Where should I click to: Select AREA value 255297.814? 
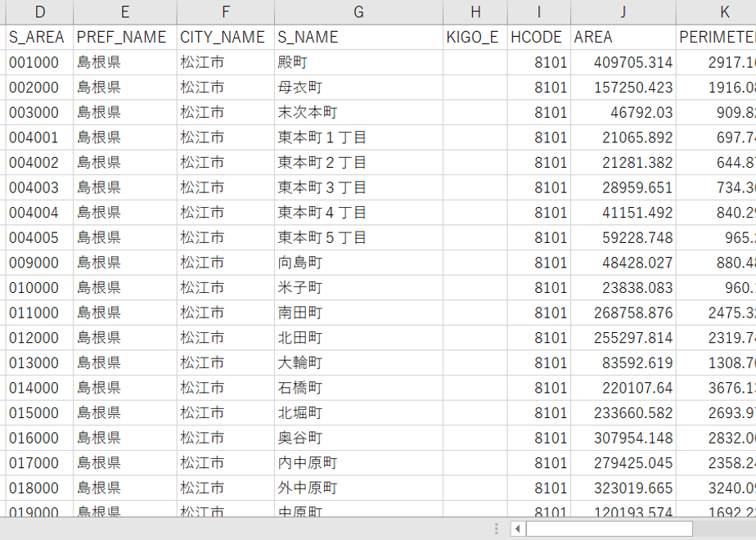[x=623, y=338]
